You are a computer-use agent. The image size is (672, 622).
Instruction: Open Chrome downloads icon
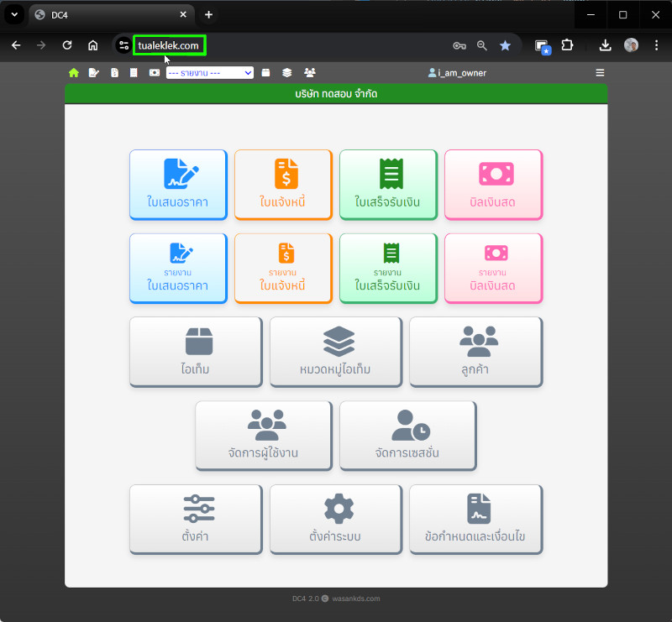tap(605, 45)
